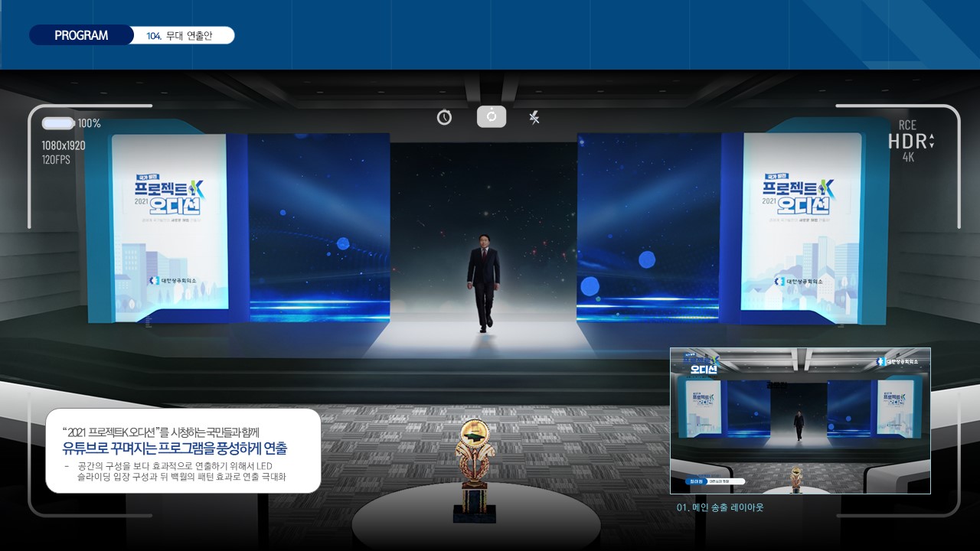
Task: Tap the camera flip rotate button
Action: click(492, 116)
